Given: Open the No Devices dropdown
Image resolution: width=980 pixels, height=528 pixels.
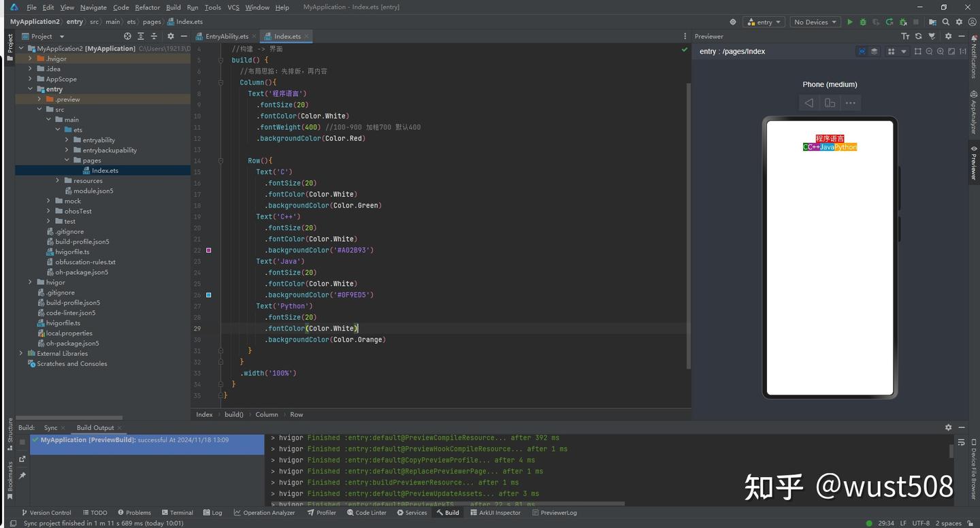Looking at the screenshot, I should click(x=815, y=22).
